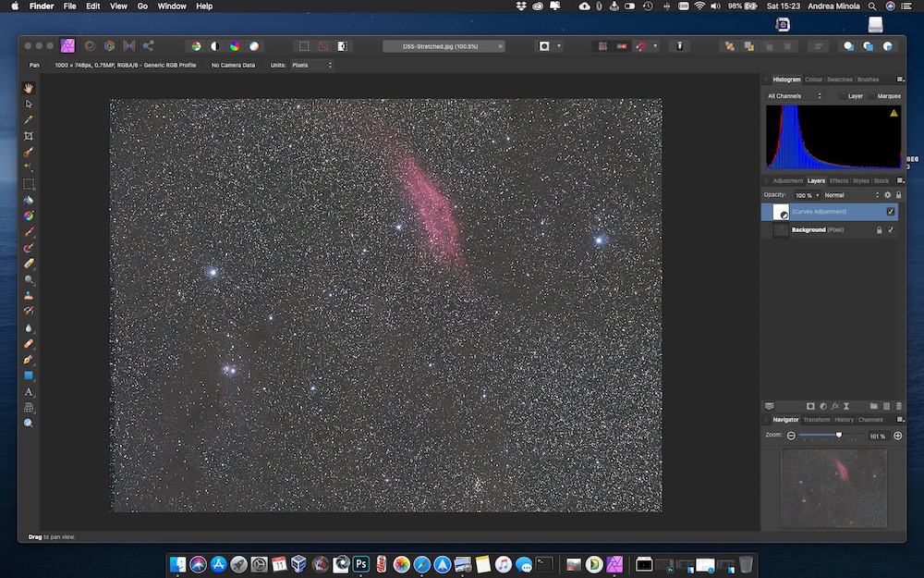Image resolution: width=924 pixels, height=578 pixels.
Task: Apply the Auto White Balance correction
Action: (x=256, y=44)
